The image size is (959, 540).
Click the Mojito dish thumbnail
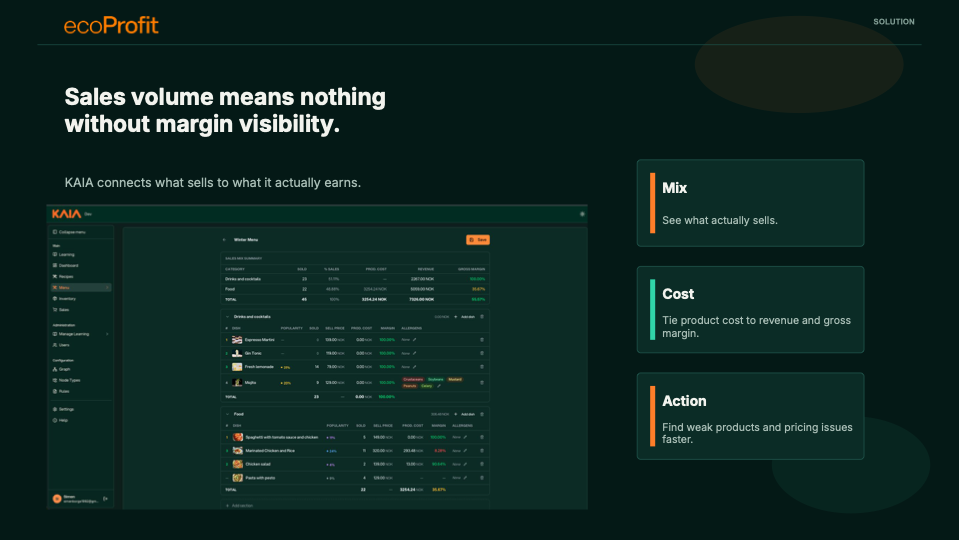237,382
